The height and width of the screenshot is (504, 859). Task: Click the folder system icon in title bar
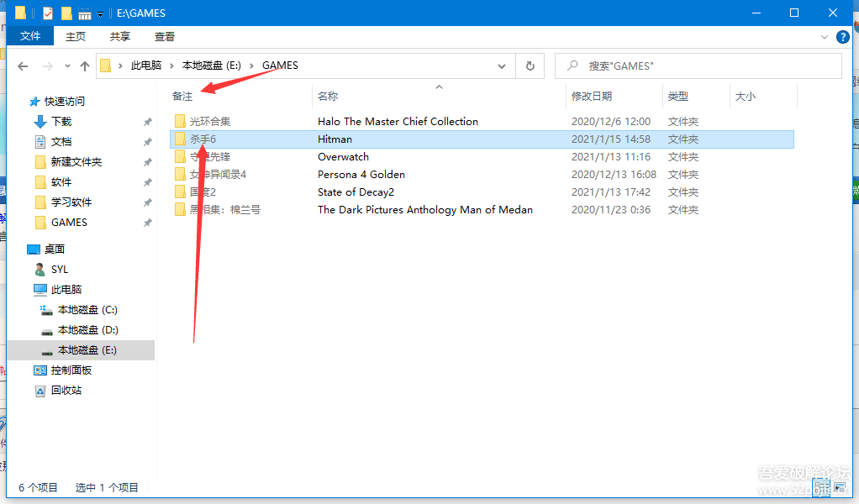(20, 13)
